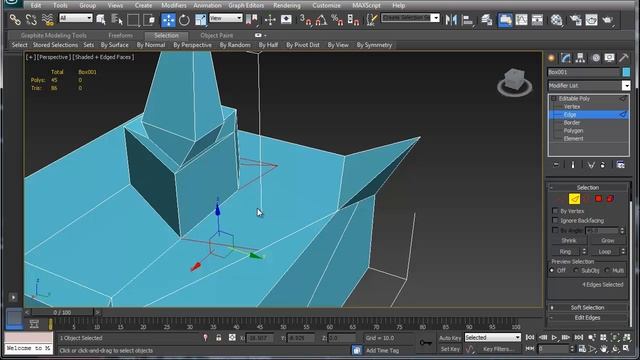Click the time slider 0 / 100 handle
640x360 pixels.
pos(62,312)
